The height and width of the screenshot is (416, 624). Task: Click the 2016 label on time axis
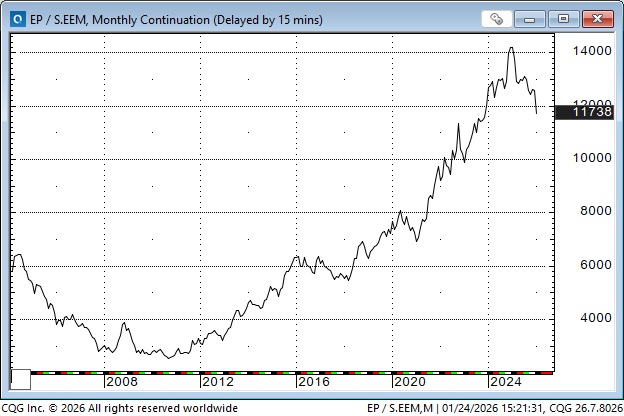tap(313, 382)
